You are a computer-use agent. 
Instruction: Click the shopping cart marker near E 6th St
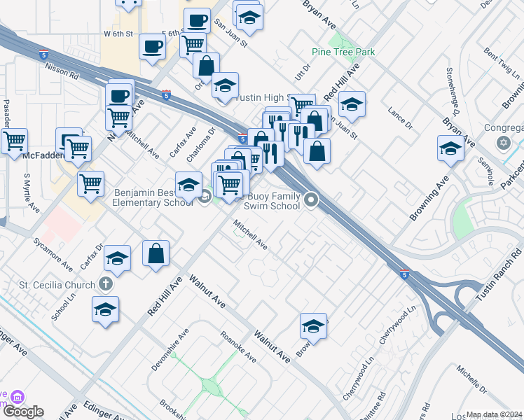[193, 47]
